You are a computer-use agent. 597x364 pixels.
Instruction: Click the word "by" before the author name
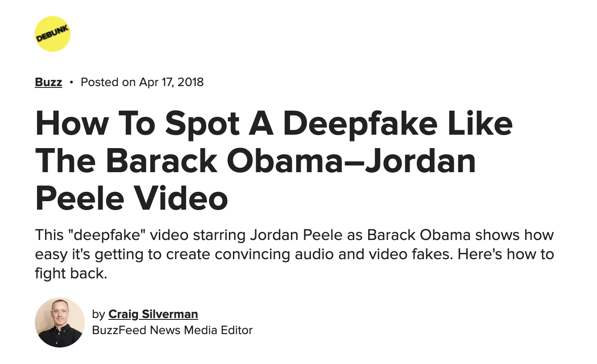pyautogui.click(x=98, y=314)
